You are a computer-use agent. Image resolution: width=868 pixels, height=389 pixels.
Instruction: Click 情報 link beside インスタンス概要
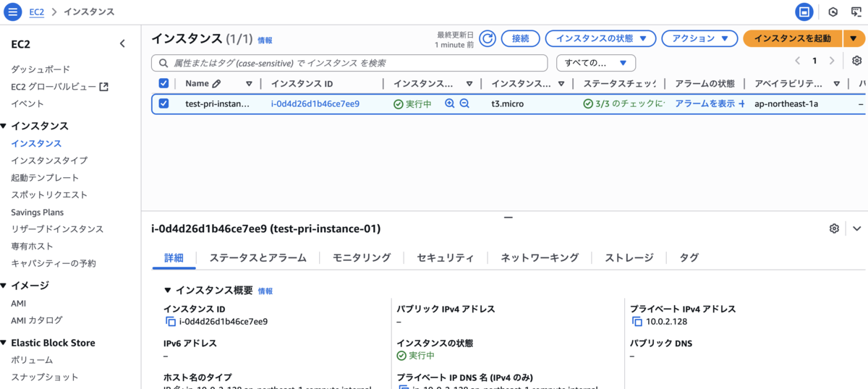coord(265,291)
